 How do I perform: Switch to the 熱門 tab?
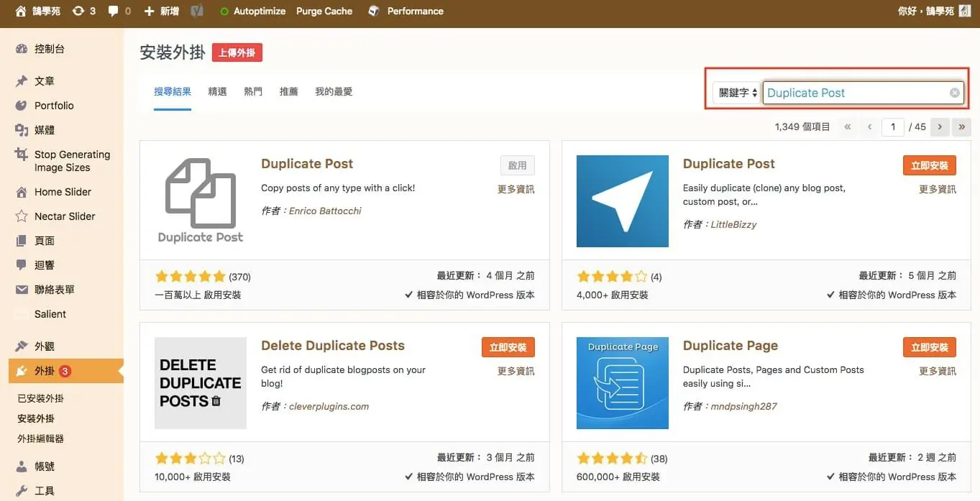pos(253,91)
